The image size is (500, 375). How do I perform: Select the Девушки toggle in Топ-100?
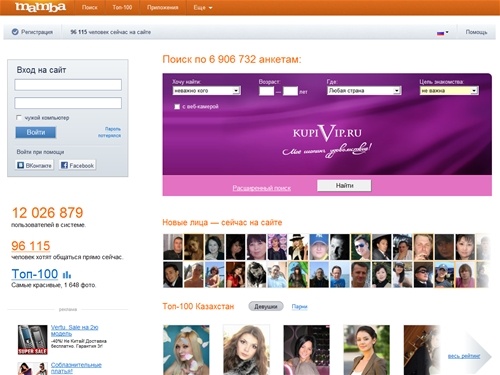pos(266,306)
